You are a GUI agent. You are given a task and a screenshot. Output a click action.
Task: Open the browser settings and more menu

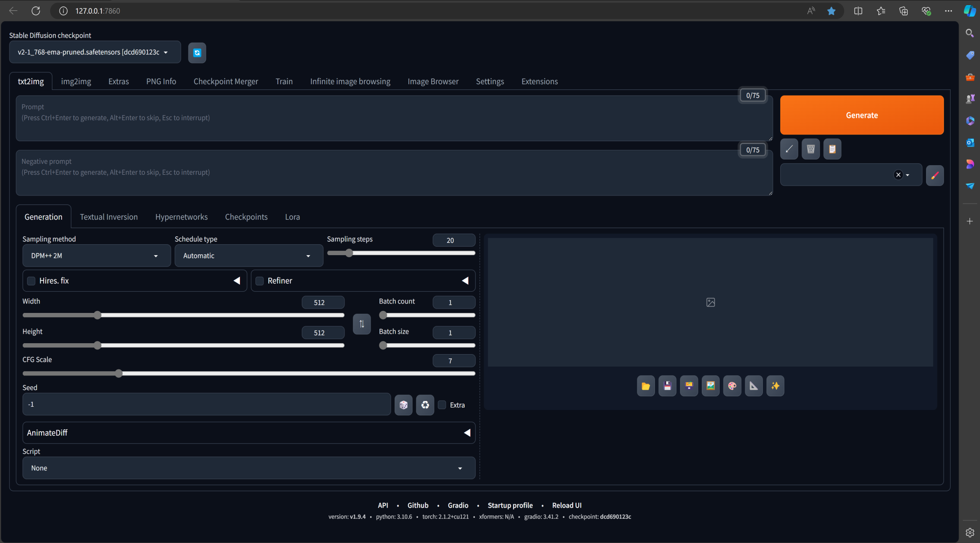coord(948,11)
